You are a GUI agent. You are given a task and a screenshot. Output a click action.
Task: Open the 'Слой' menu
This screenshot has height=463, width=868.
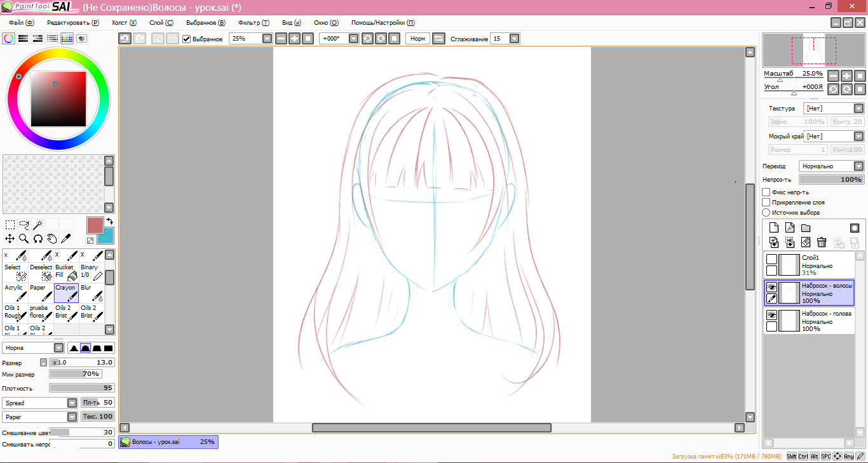click(161, 23)
